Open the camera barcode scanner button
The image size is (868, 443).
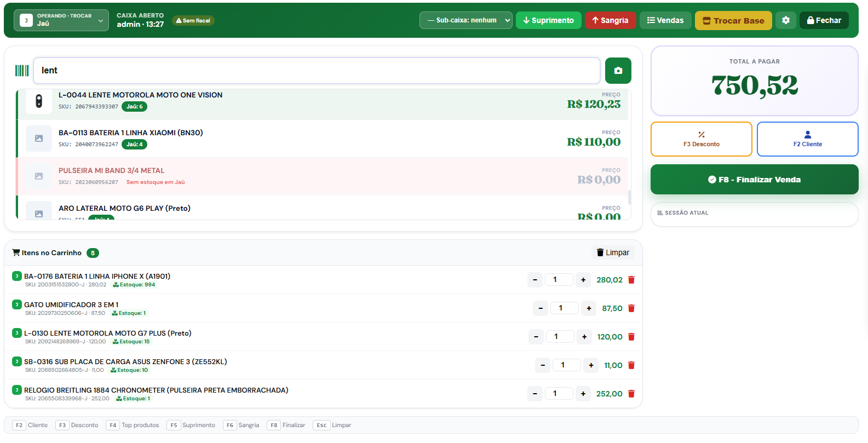(x=618, y=71)
